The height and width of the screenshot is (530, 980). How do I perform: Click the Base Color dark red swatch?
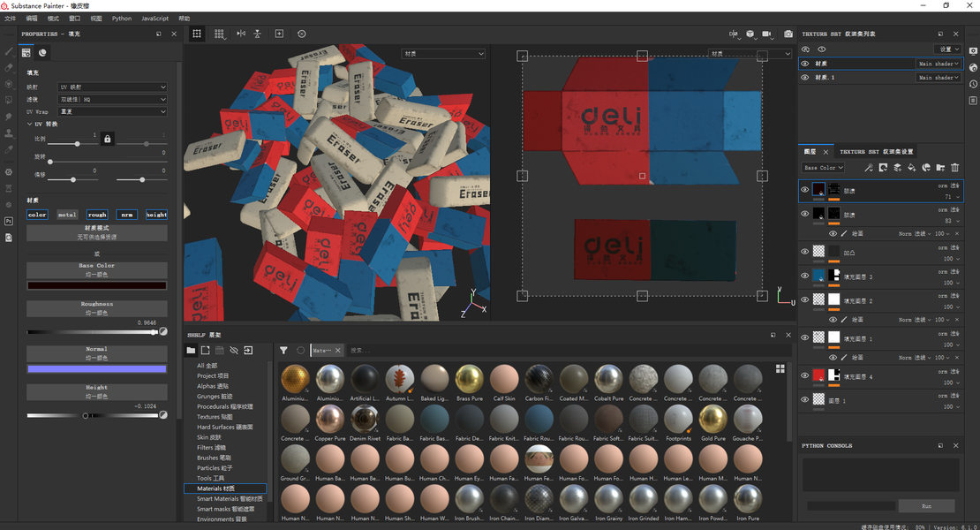click(97, 285)
